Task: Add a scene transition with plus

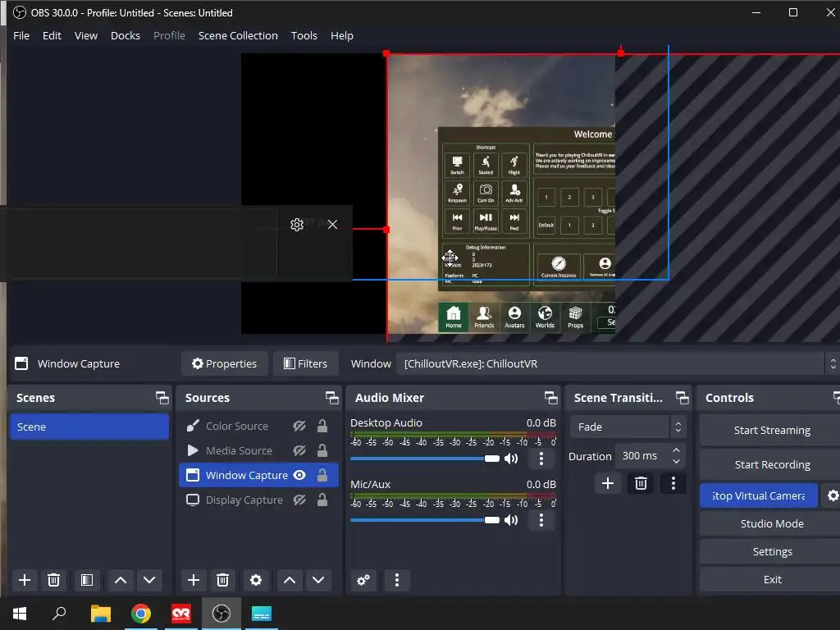Action: pyautogui.click(x=608, y=484)
